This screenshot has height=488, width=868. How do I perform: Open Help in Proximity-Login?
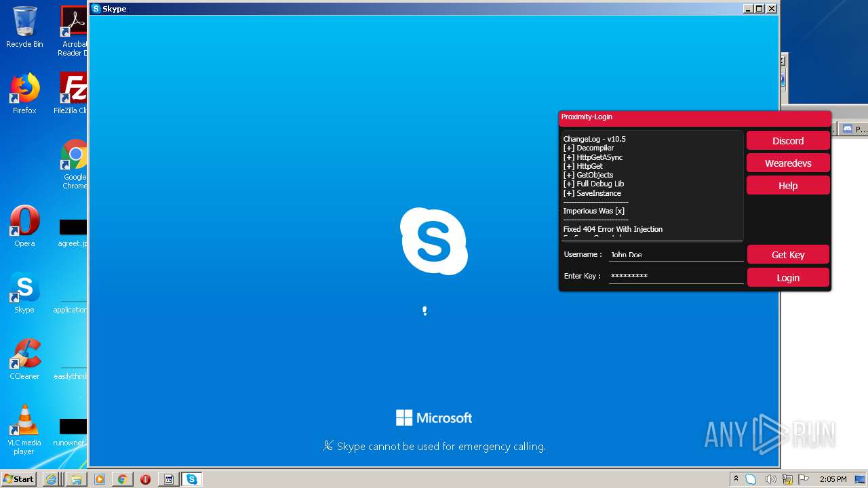coord(788,186)
